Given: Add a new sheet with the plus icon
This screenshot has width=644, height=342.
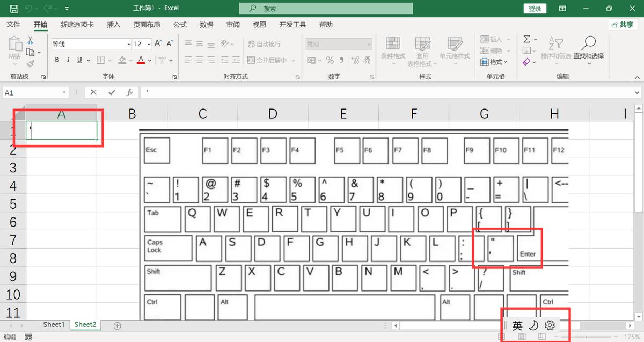Looking at the screenshot, I should 118,325.
